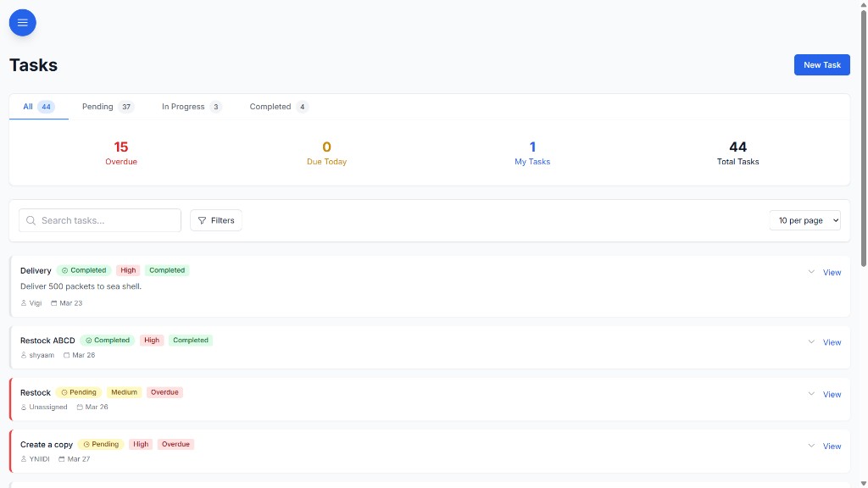Click the search magnifier icon

pos(31,220)
